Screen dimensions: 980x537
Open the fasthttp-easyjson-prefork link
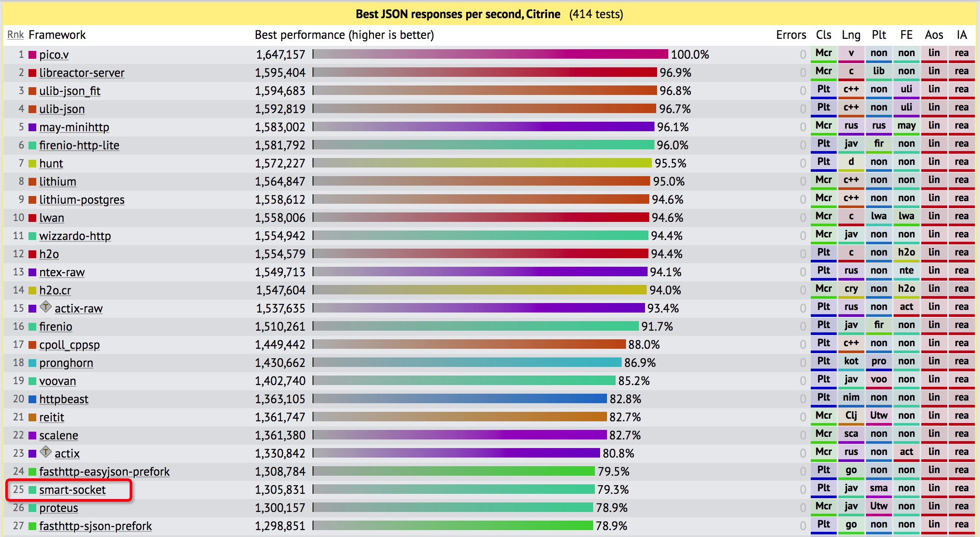tap(104, 472)
